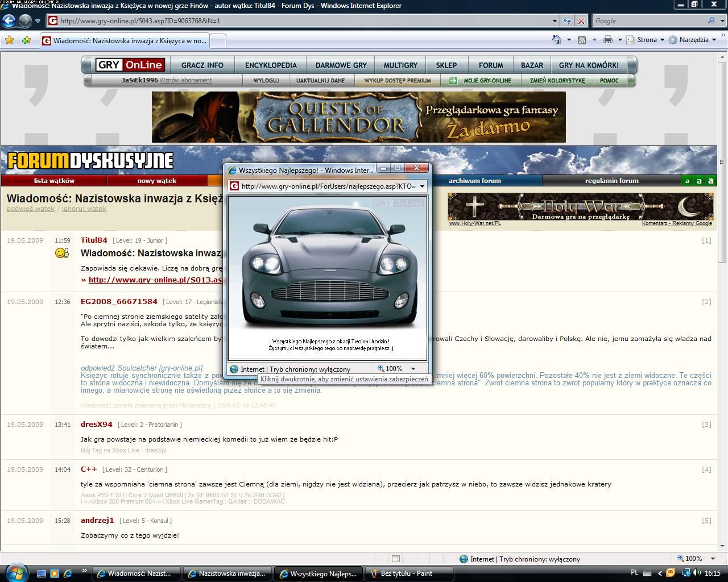Viewport: 728px width, 582px height.
Task: Click the Google search magnifier icon
Action: click(711, 21)
